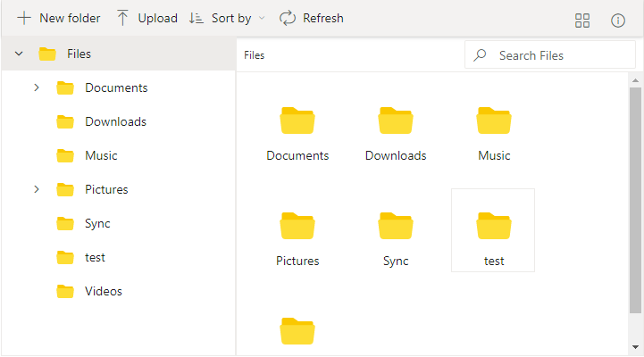The image size is (644, 357).
Task: Click the scrollbar up arrow
Action: click(635, 80)
